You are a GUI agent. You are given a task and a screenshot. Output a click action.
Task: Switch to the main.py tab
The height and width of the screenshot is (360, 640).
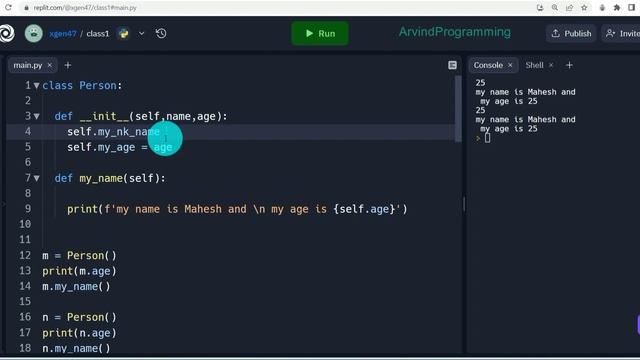point(27,65)
